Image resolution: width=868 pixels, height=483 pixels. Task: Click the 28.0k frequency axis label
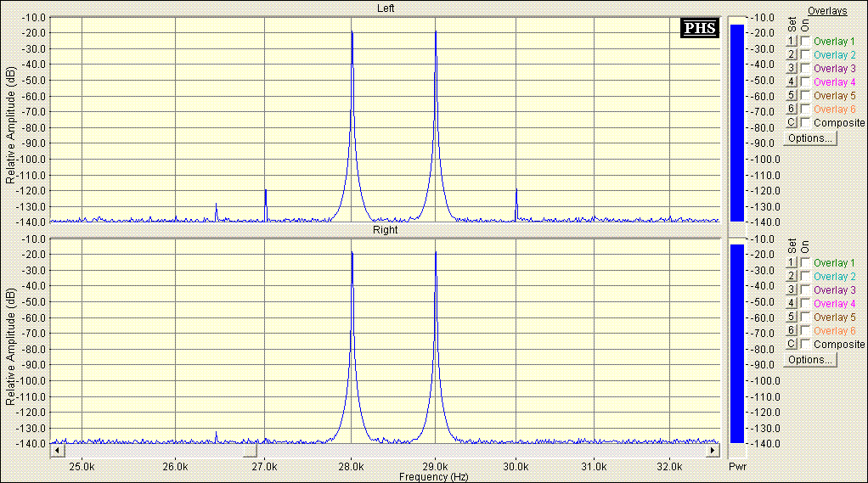(351, 466)
